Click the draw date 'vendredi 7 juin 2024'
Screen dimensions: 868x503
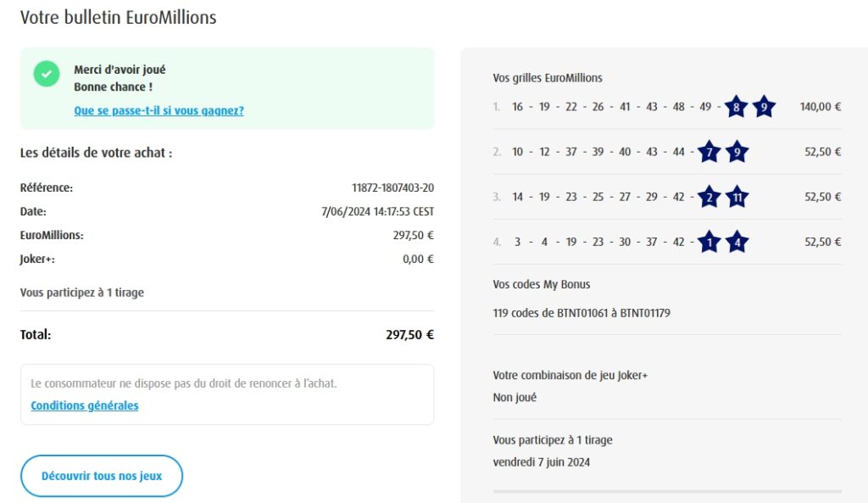pyautogui.click(x=541, y=462)
